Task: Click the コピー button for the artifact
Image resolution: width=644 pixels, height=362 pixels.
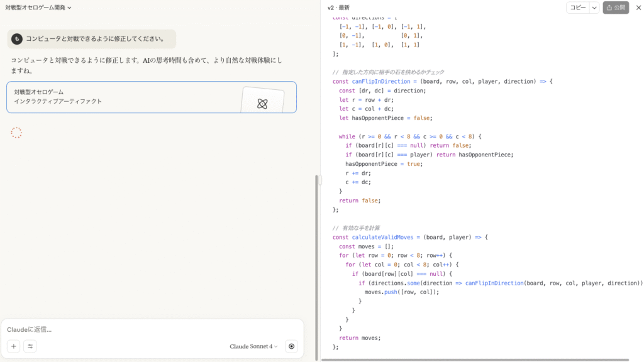Action: 578,8
